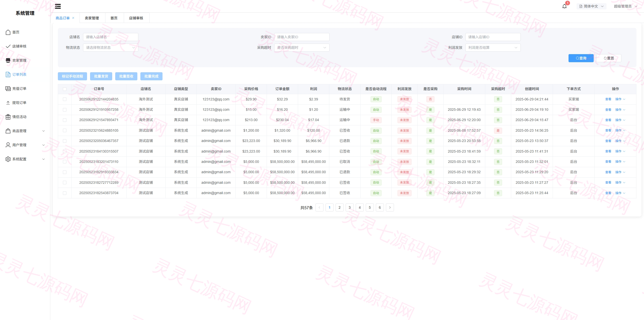644x320 pixels.
Task: Go to next page arrow in pagination
Action: pos(390,207)
